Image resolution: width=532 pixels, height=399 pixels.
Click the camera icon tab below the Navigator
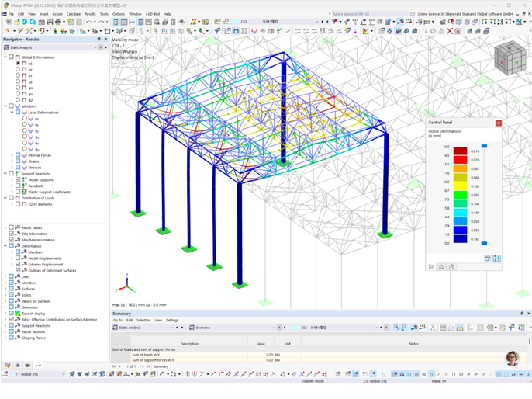point(27,366)
